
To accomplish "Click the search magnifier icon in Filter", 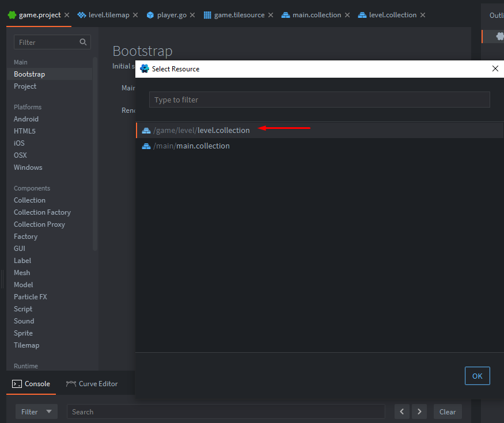I will click(x=84, y=42).
